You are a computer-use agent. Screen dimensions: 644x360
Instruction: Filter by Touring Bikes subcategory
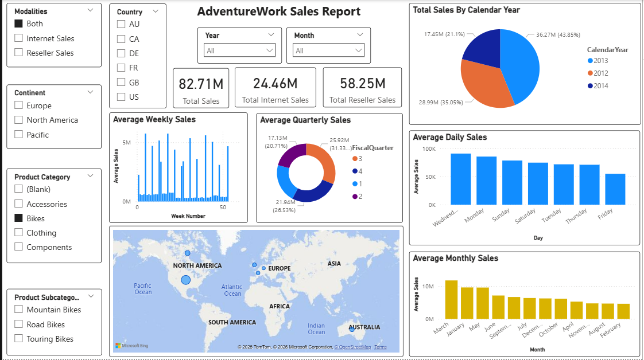pyautogui.click(x=18, y=339)
